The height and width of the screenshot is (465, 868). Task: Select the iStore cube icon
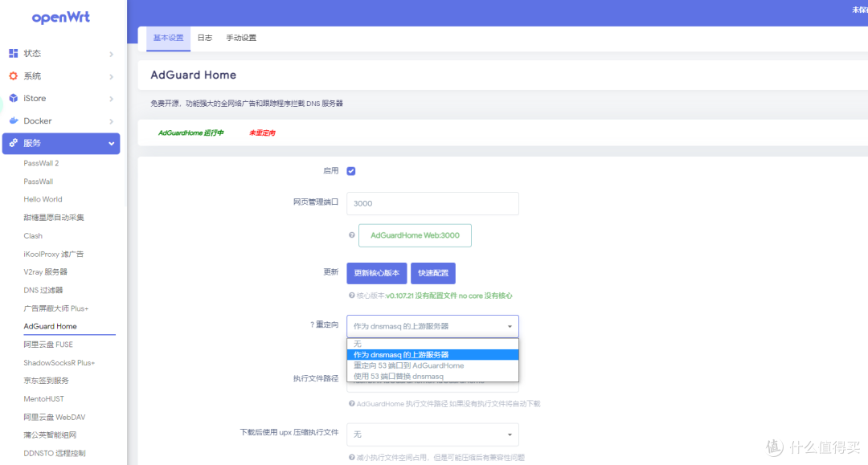coord(13,99)
